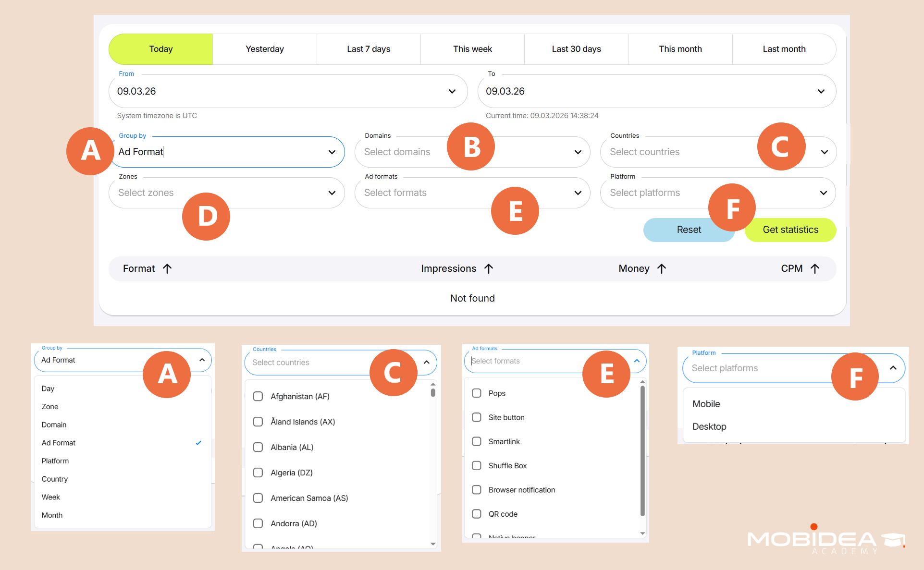Screen dimensions: 924x570
Task: Tick the Pops ad format checkbox
Action: pyautogui.click(x=477, y=393)
